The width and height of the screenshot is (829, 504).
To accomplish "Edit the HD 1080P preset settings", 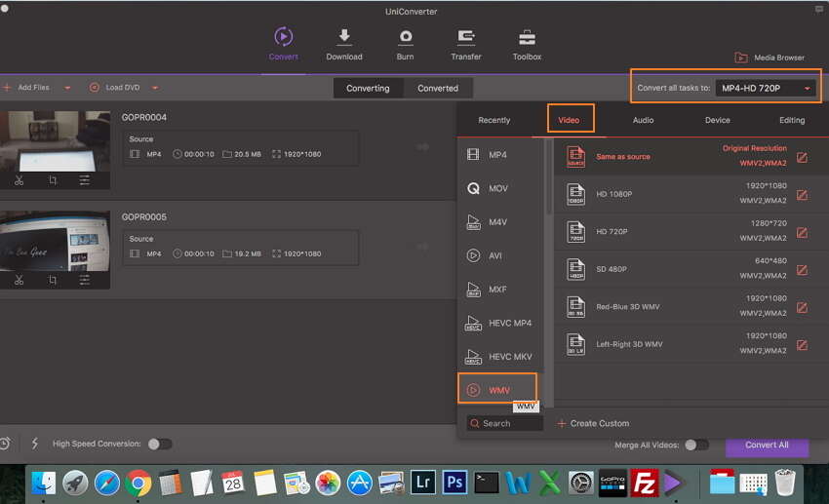I will (x=802, y=195).
